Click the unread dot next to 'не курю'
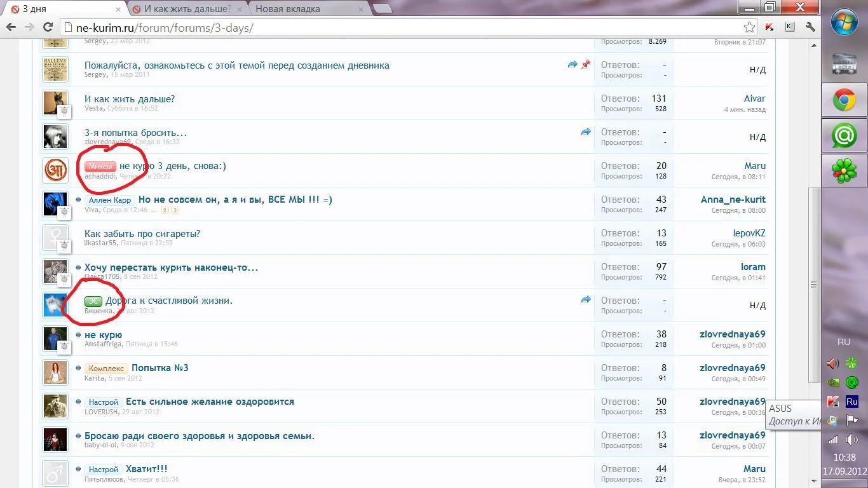Image resolution: width=868 pixels, height=488 pixels. tap(79, 335)
